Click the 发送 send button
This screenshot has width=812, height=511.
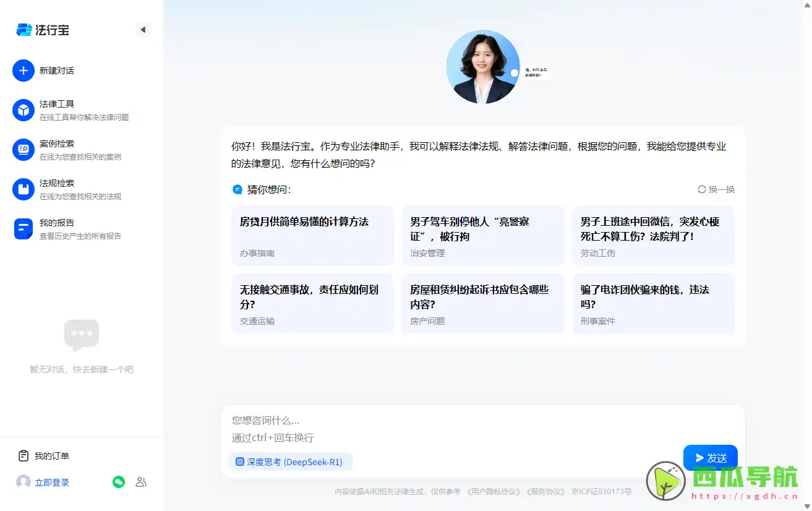[710, 457]
